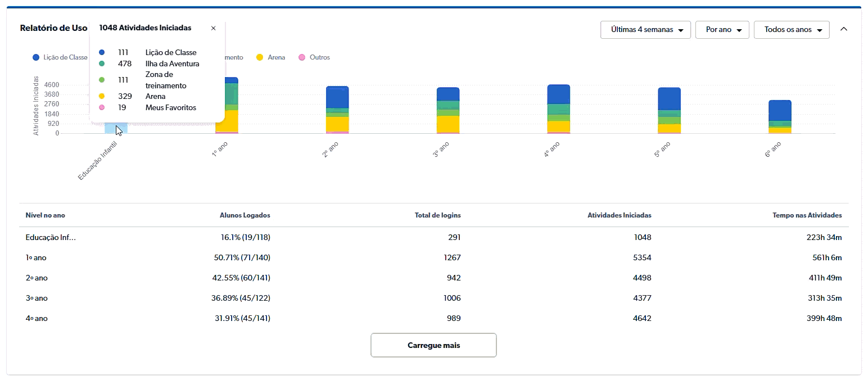Click the Carregue mais button
The height and width of the screenshot is (380, 868).
[433, 345]
